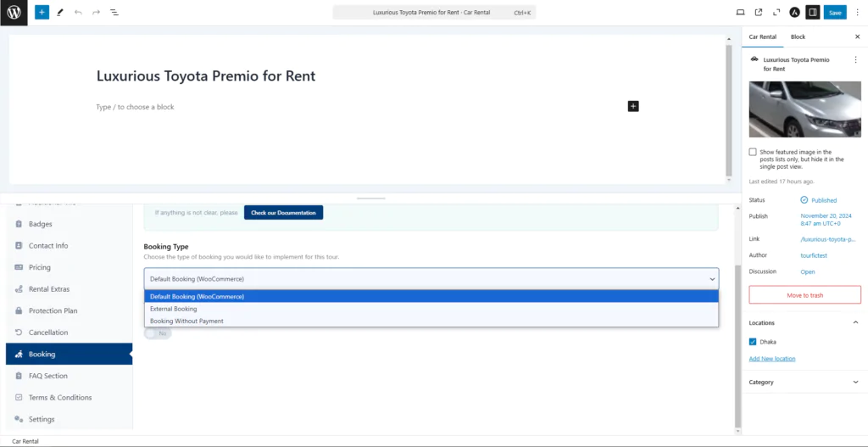Toggle the No switch below dropdown
This screenshot has width=868, height=447.
[158, 333]
